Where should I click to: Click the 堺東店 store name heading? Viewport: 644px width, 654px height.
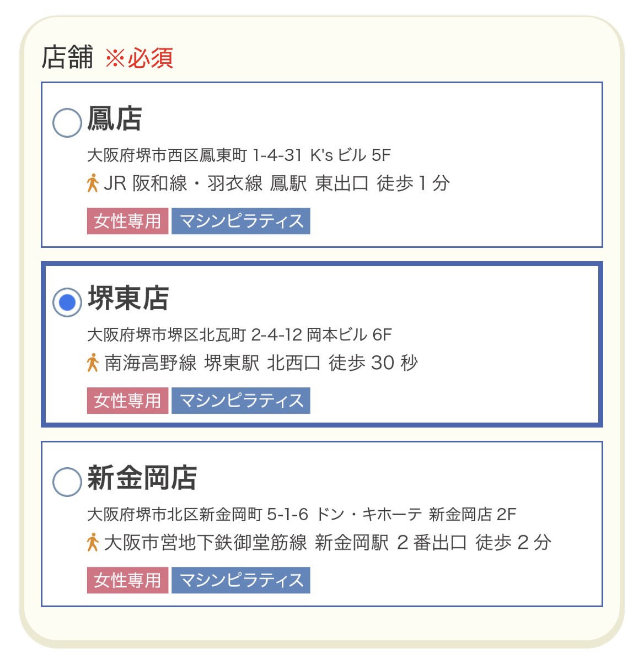(128, 299)
